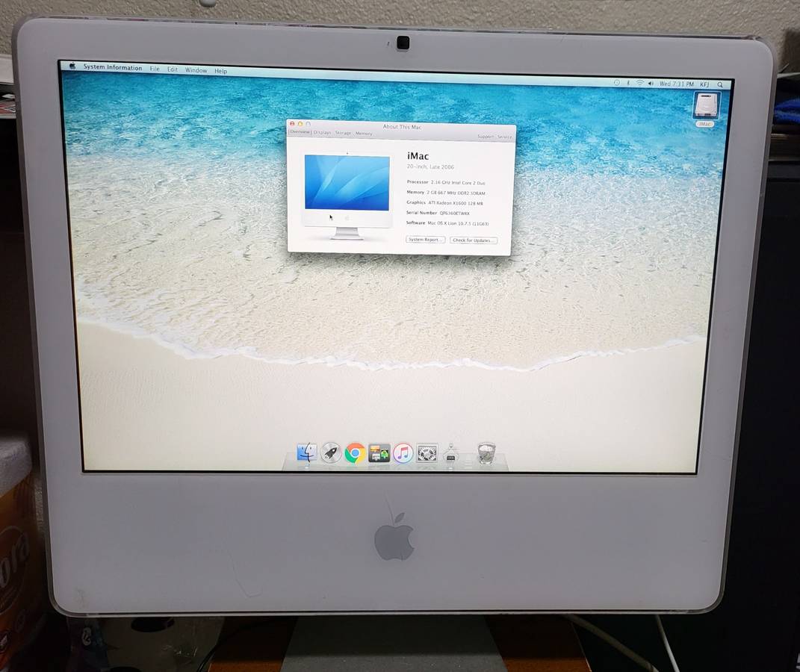The width and height of the screenshot is (800, 672).
Task: Click the System Report button
Action: (425, 239)
